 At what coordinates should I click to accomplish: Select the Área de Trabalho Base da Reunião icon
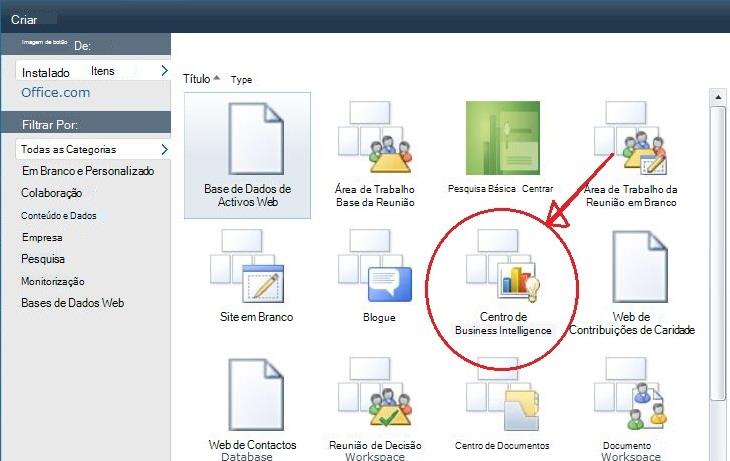click(x=375, y=138)
